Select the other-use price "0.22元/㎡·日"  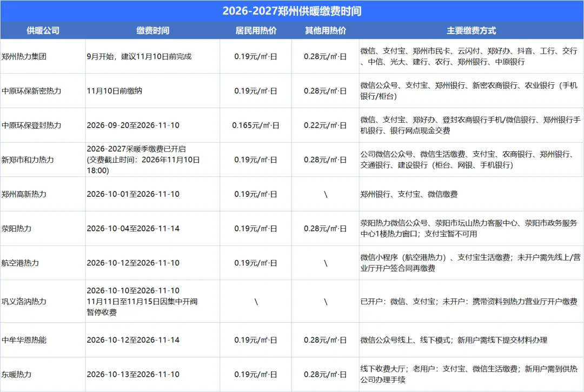coord(326,125)
